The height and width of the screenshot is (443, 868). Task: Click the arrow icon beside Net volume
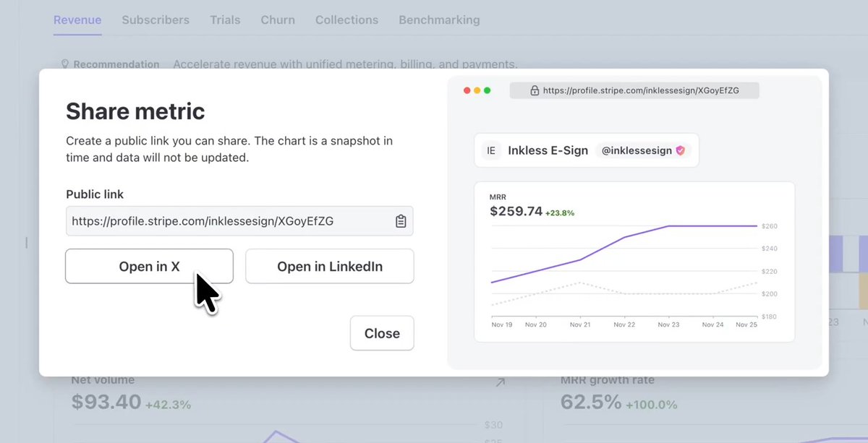500,382
